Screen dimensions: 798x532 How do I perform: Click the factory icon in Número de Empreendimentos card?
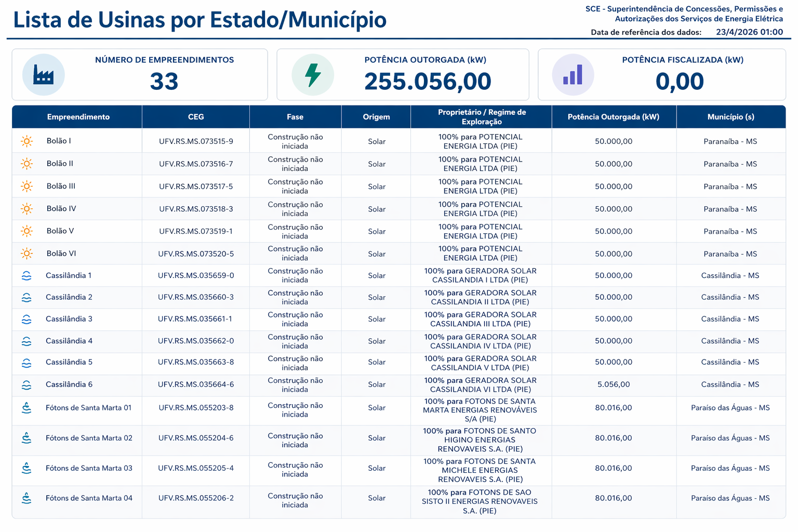(x=43, y=75)
